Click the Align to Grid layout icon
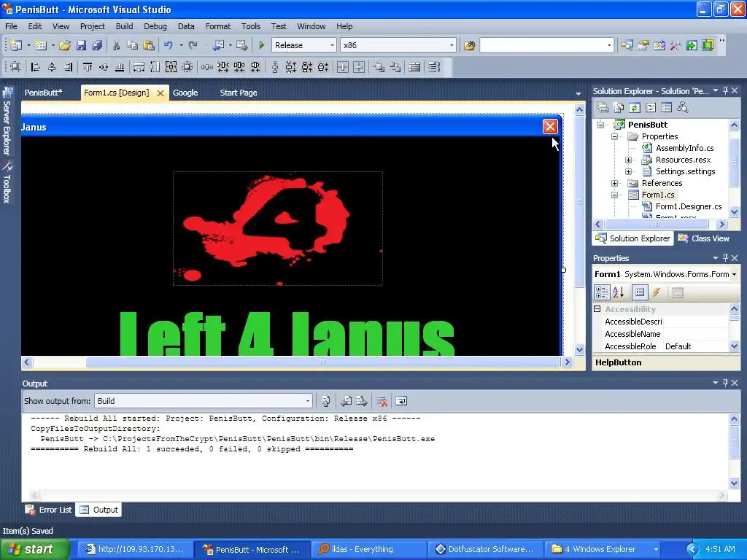The height and width of the screenshot is (560, 747). point(16,67)
